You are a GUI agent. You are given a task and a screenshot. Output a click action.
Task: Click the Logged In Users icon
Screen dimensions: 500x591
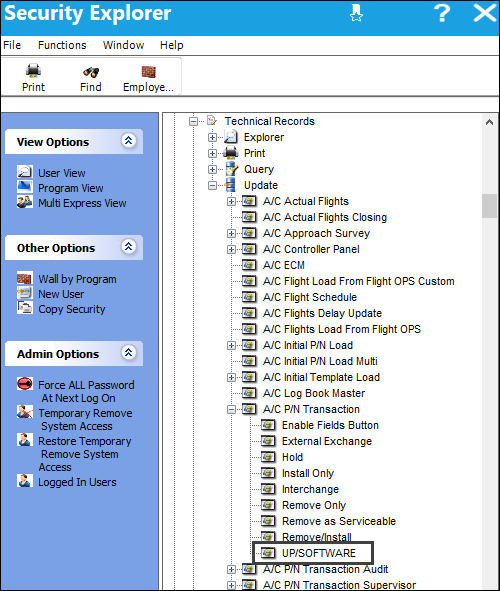pos(25,481)
